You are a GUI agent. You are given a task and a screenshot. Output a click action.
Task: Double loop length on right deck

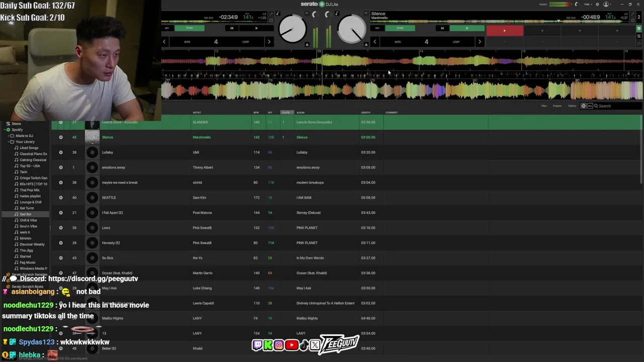click(x=479, y=42)
